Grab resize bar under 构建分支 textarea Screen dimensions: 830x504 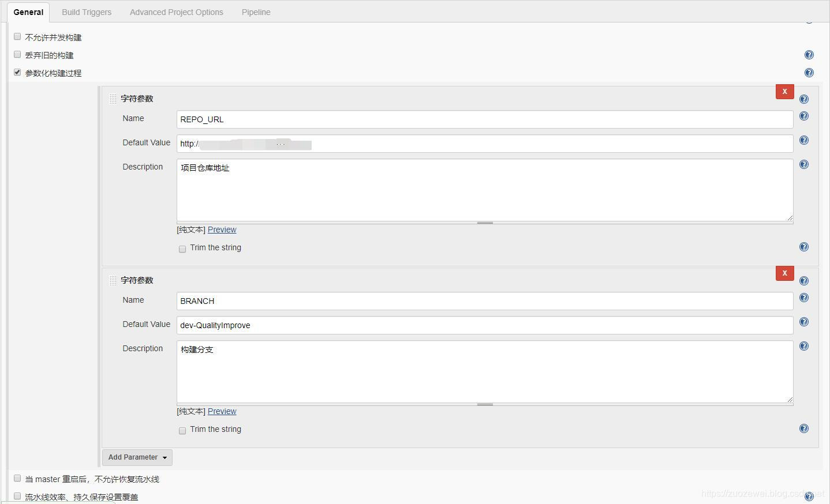(x=485, y=404)
